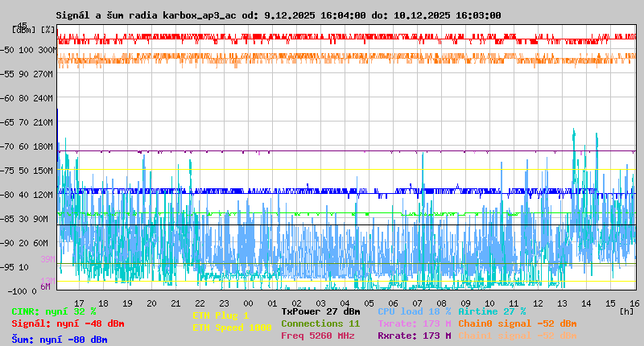
Task: Select the Airtime 27 % legend entry
Action: 492,311
